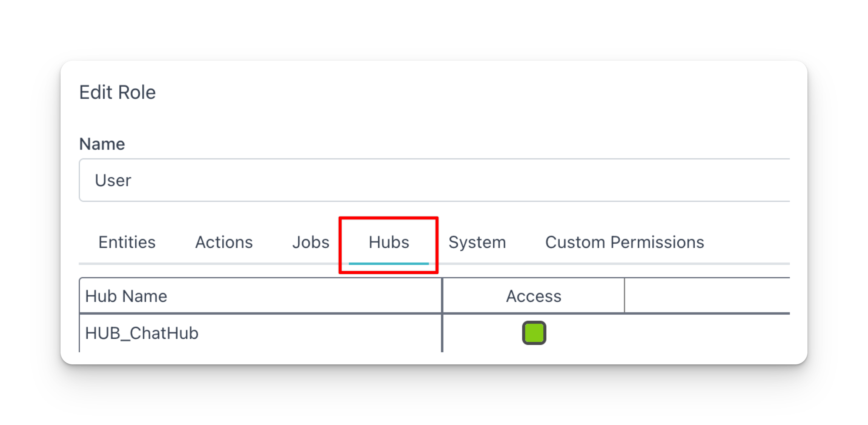Click the empty cell beside the HUB_ChatHub checkbox
The image size is (868, 425).
[x=707, y=333]
